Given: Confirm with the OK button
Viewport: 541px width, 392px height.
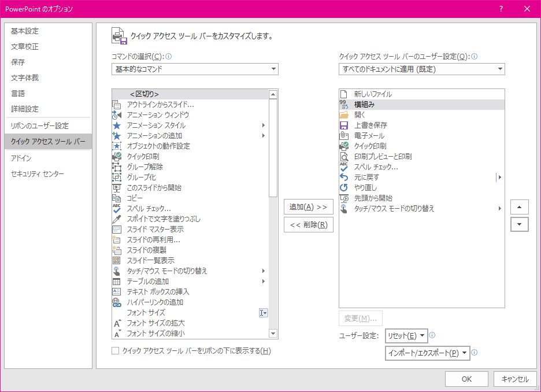Looking at the screenshot, I should (x=466, y=379).
